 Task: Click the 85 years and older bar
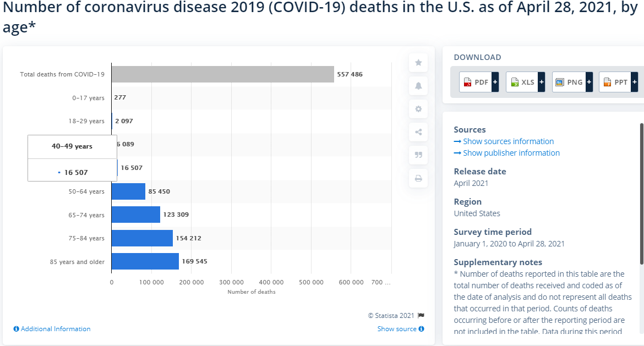(145, 261)
